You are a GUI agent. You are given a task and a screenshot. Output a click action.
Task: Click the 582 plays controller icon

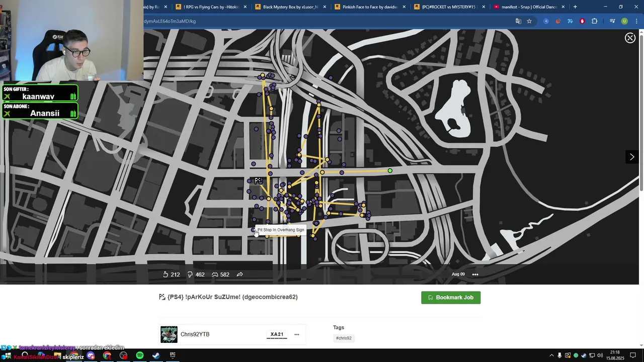pos(215,275)
